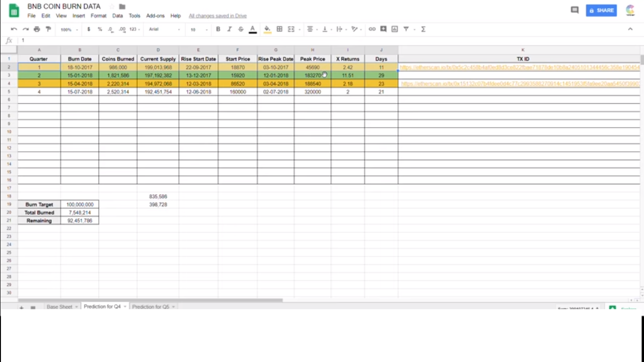Image resolution: width=644 pixels, height=362 pixels.
Task: Switch to the Base Sheet tab
Action: [x=59, y=307]
